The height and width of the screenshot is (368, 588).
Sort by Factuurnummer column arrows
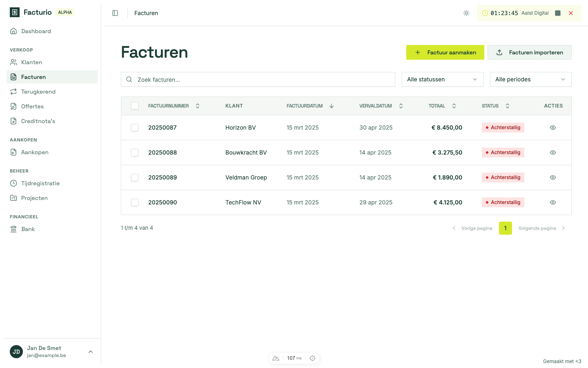(x=198, y=106)
